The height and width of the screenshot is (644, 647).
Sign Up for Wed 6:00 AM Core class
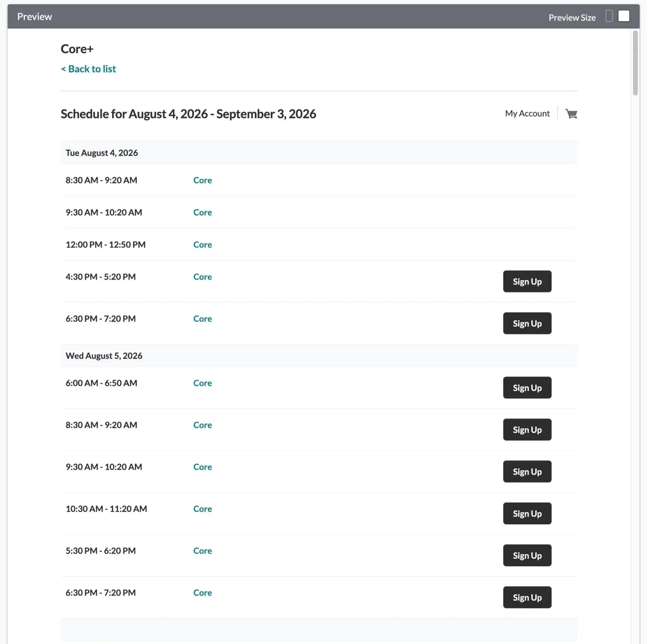coord(527,388)
